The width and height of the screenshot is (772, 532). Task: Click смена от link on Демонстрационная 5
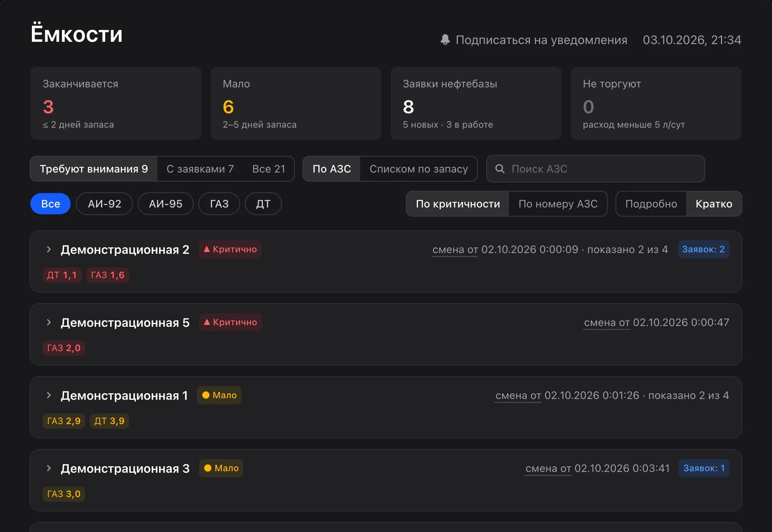coord(607,323)
